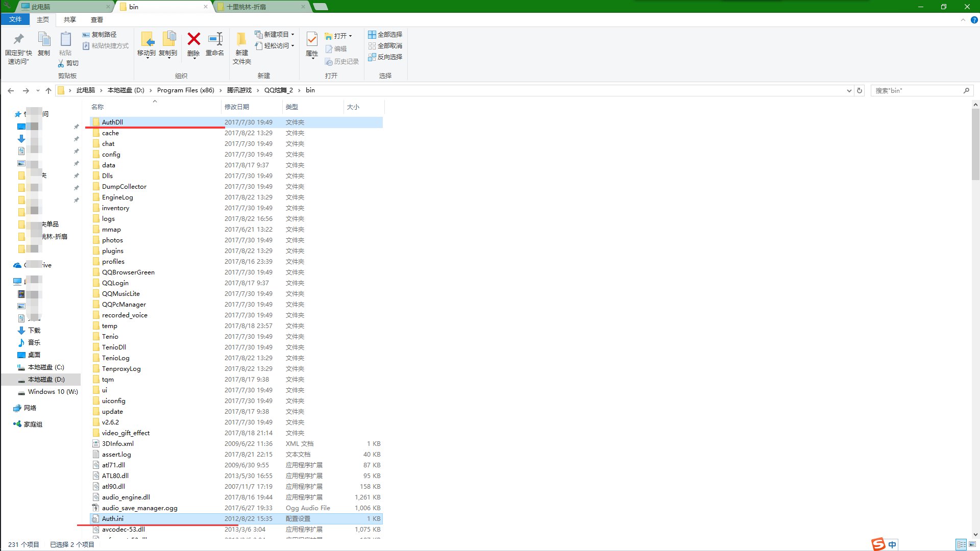Switch to the 十里桃林-折扇 tab
The image size is (980, 551).
click(x=261, y=7)
